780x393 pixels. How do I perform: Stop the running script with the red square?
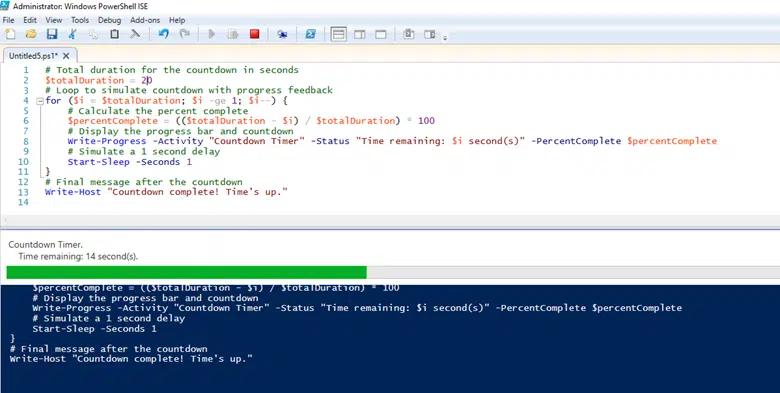[x=255, y=34]
